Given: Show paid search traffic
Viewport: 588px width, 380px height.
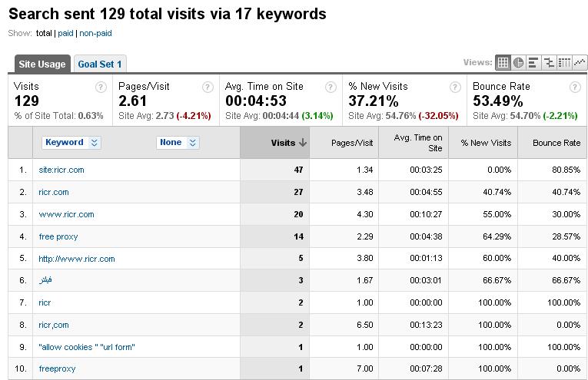Looking at the screenshot, I should pos(65,33).
